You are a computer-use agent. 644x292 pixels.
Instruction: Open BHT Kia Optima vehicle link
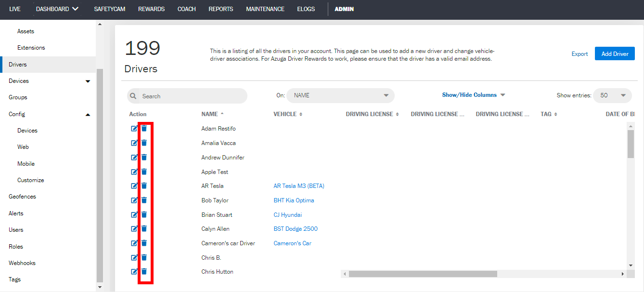(x=294, y=200)
